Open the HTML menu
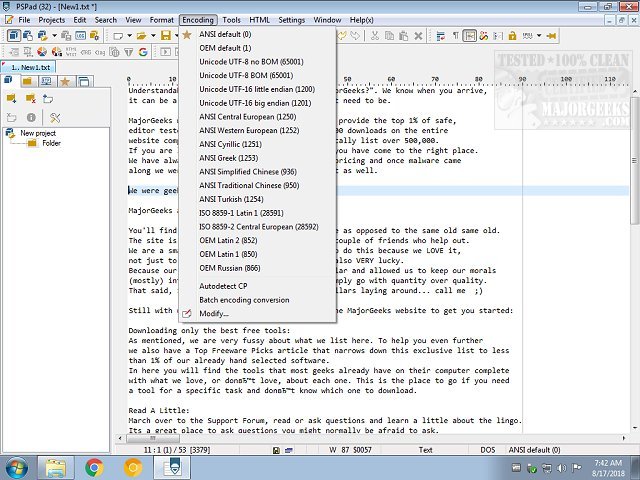Image resolution: width=640 pixels, height=480 pixels. click(x=259, y=20)
